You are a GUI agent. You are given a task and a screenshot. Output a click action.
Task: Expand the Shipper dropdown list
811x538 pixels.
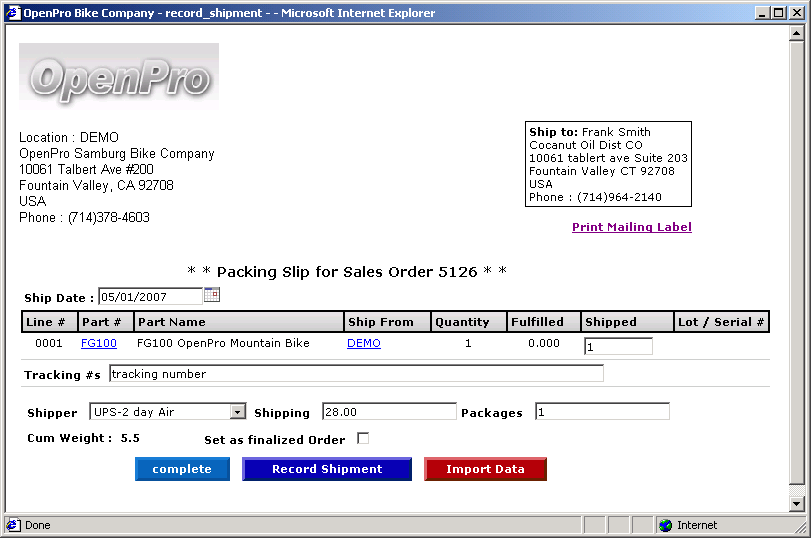coord(237,411)
